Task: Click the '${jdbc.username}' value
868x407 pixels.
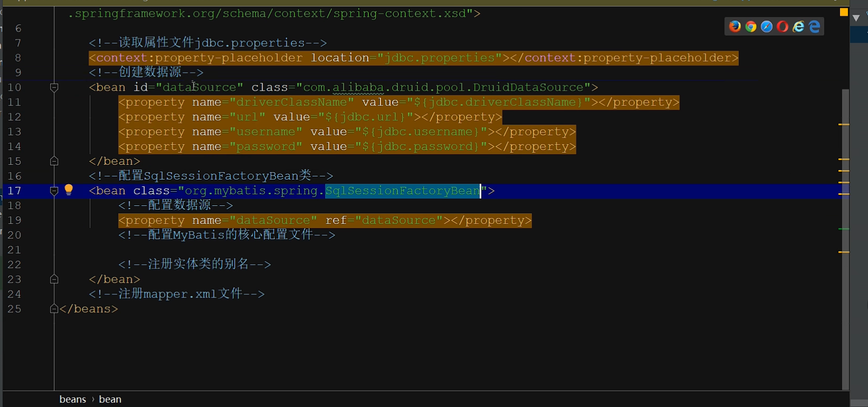Action: tap(421, 132)
